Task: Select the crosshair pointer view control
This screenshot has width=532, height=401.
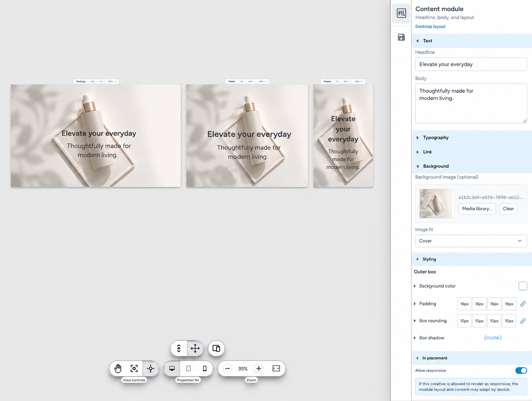Action: coord(151,368)
